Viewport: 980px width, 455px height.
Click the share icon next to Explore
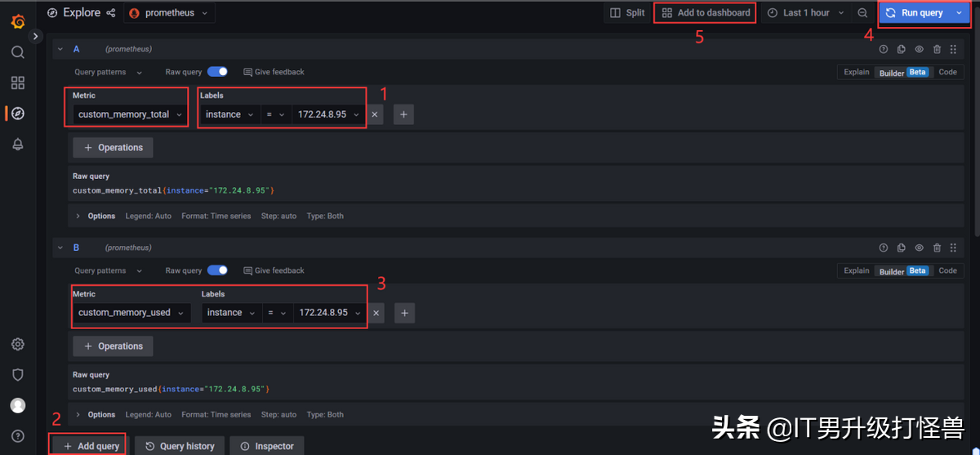click(111, 13)
